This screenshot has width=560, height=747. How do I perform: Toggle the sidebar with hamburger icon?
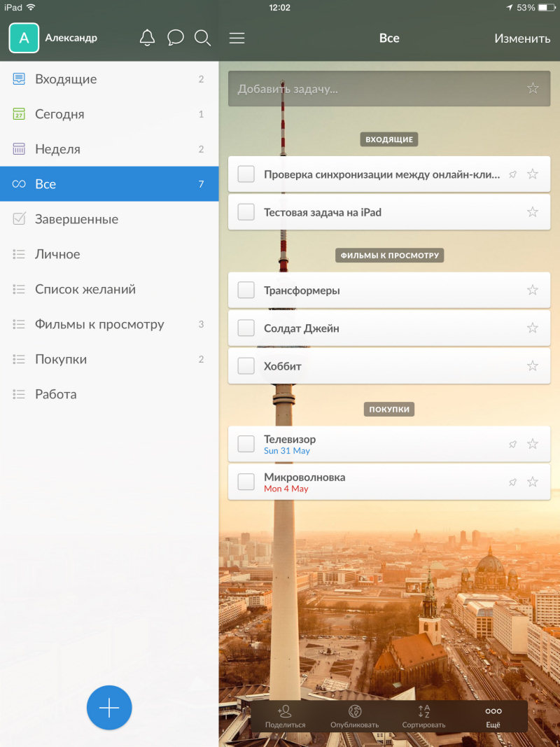coord(237,39)
